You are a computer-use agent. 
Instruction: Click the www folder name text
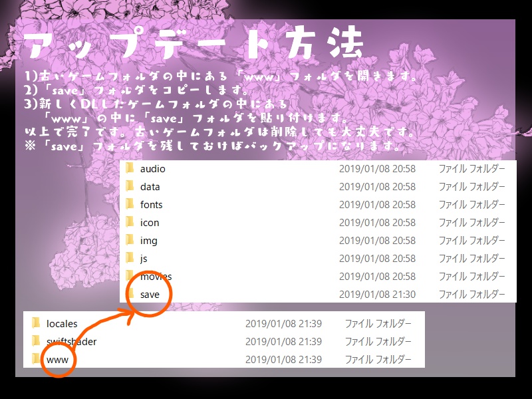[x=57, y=360]
